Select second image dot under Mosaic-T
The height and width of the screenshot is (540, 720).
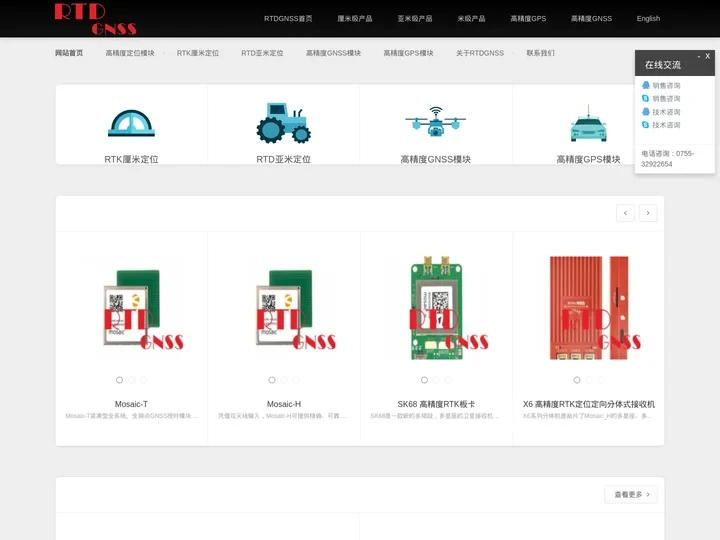(x=132, y=380)
